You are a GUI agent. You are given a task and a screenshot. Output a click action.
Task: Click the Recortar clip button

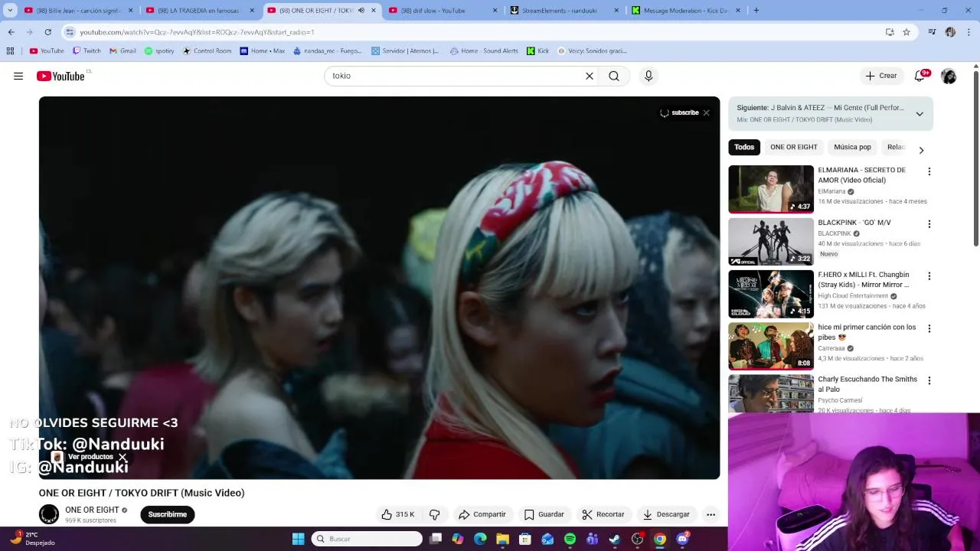point(603,514)
